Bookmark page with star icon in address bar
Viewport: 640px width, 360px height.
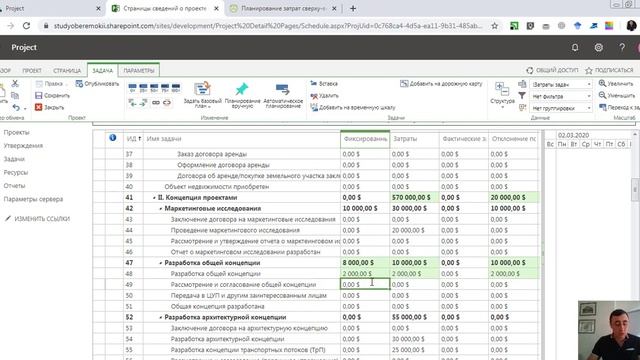(x=495, y=26)
